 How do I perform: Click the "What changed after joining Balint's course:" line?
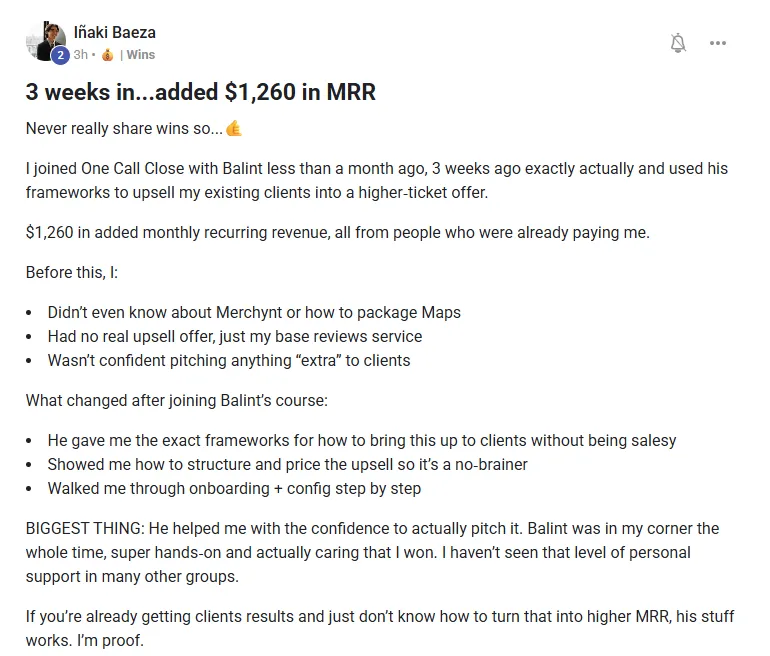point(176,401)
